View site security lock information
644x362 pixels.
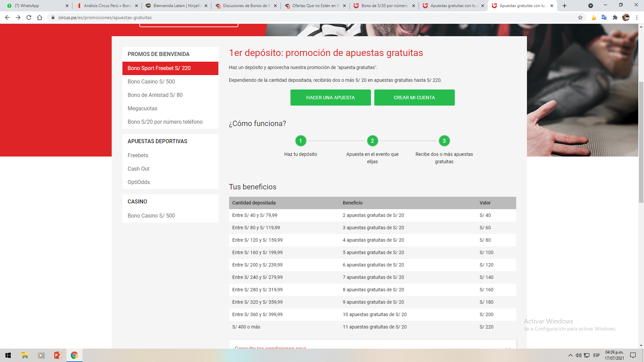53,17
